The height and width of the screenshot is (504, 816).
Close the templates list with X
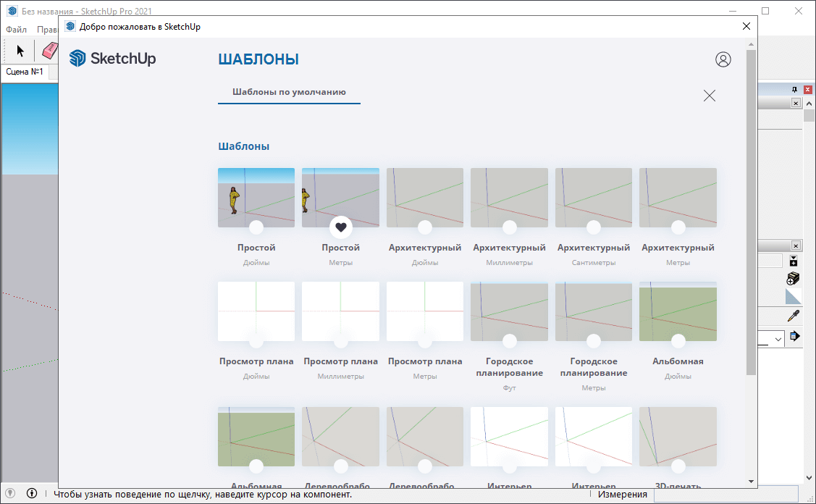pyautogui.click(x=709, y=96)
